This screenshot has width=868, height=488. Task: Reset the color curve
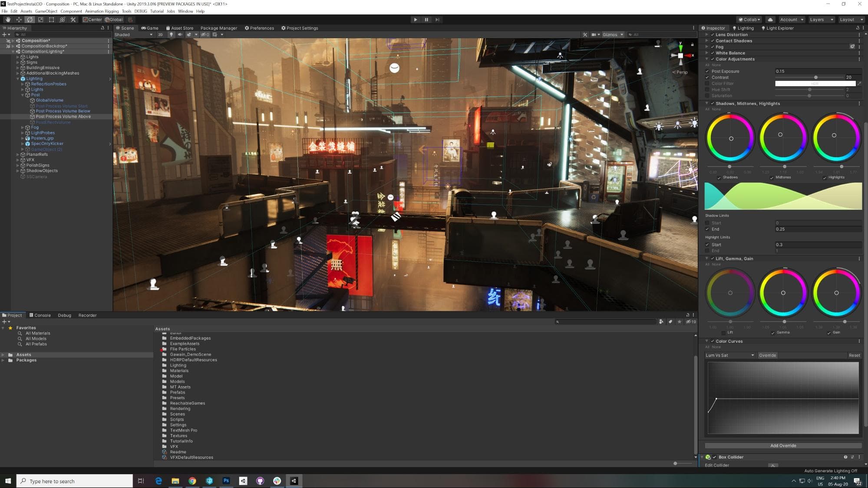click(854, 356)
